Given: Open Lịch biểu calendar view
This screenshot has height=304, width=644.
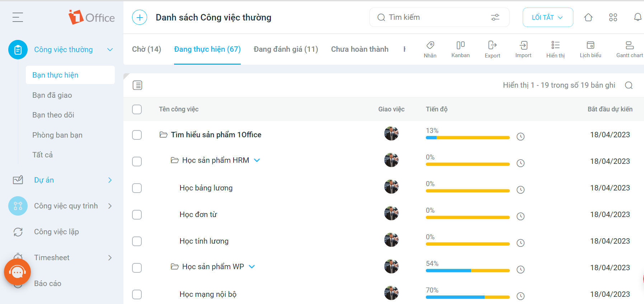Looking at the screenshot, I should point(590,49).
